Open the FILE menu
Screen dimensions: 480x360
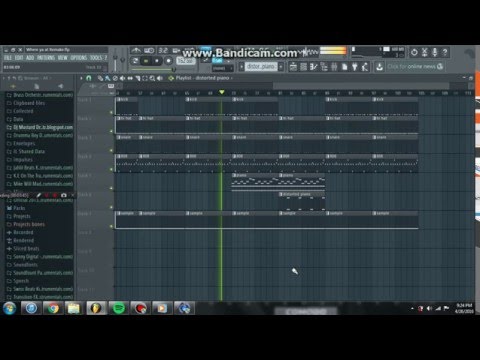[x=8, y=58]
